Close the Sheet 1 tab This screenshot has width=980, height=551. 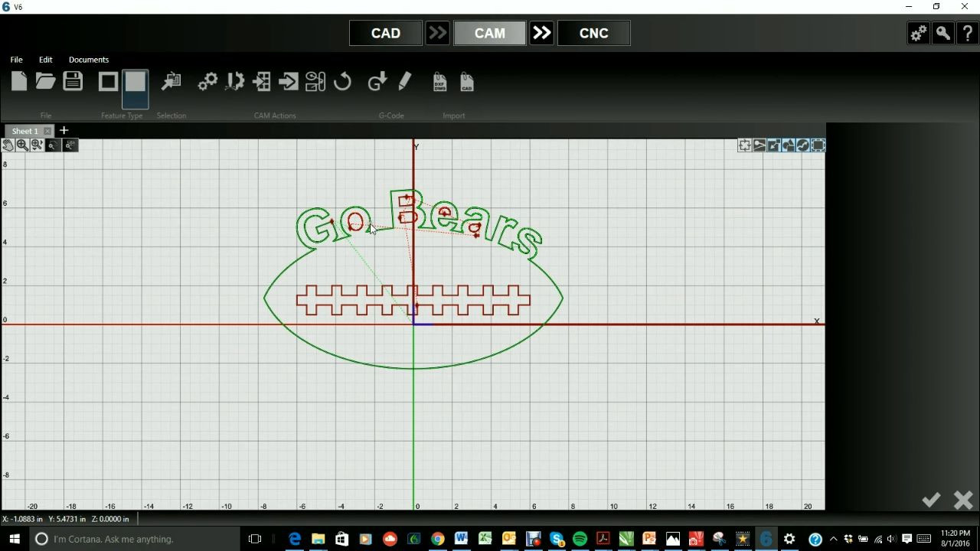(47, 131)
